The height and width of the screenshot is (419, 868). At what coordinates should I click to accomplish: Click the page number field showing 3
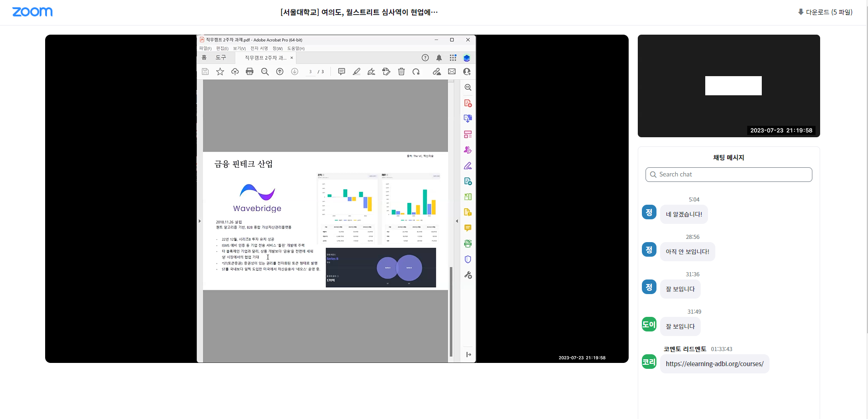pyautogui.click(x=310, y=72)
